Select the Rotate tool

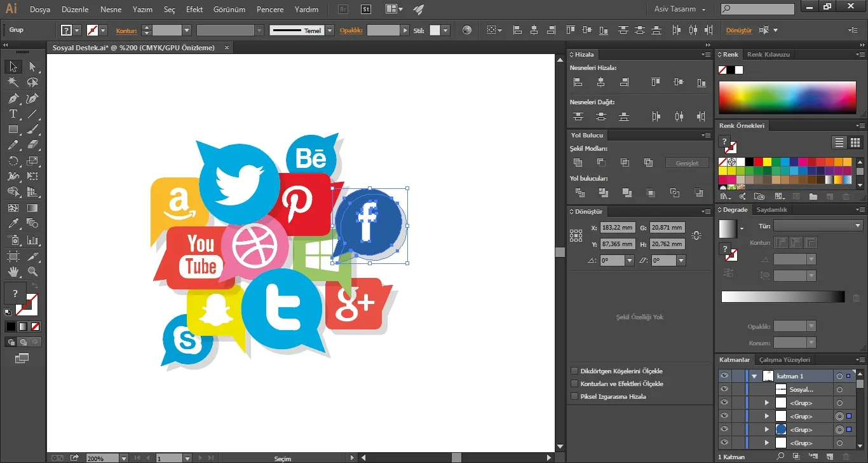[x=13, y=161]
